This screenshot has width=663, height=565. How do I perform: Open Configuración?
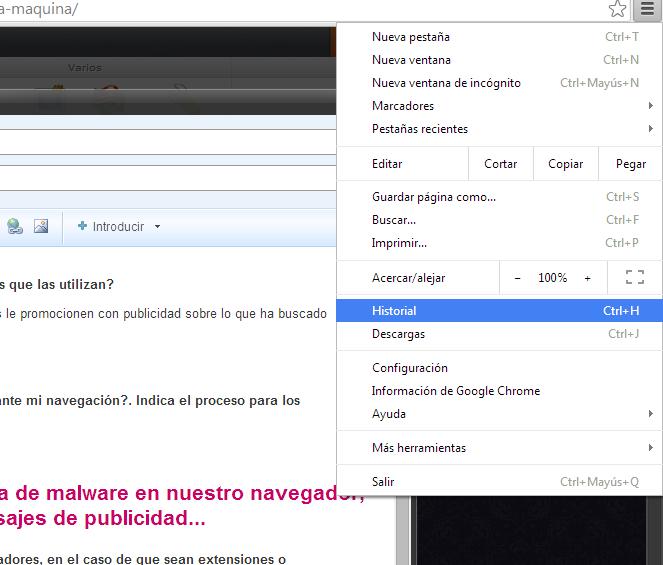pos(499,368)
